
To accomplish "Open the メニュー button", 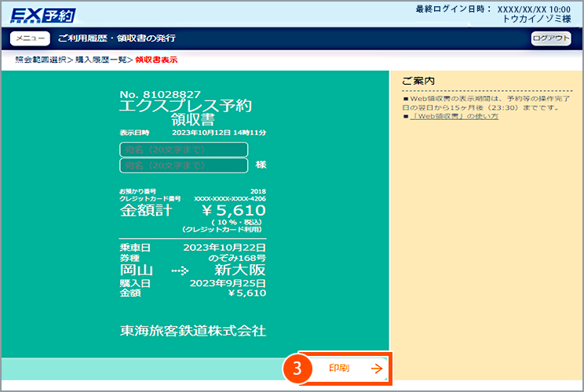I will coord(30,38).
